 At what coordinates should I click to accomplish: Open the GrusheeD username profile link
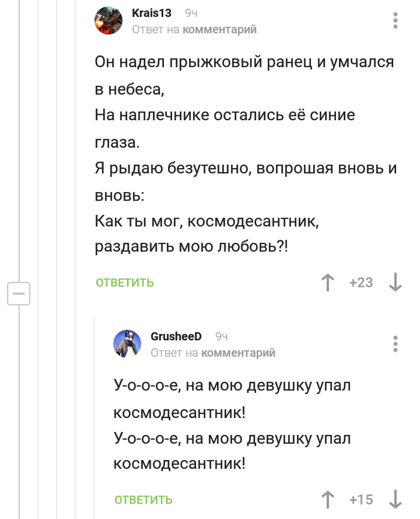tap(176, 336)
